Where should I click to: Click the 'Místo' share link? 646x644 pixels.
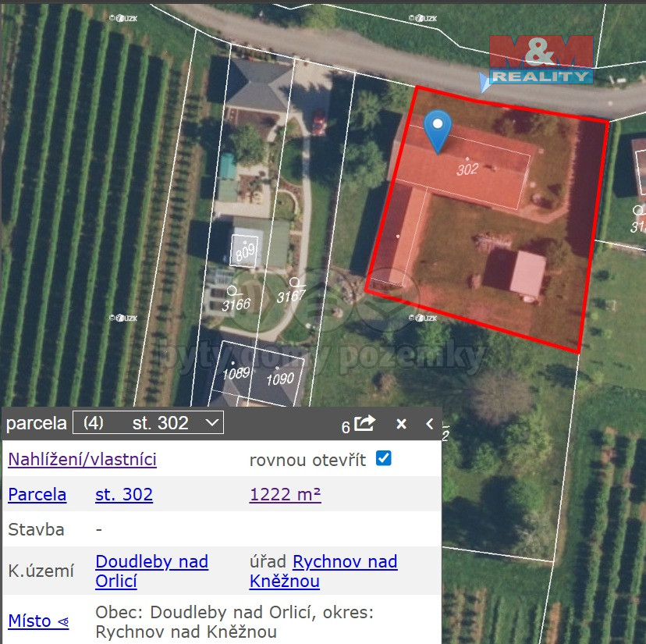(38, 621)
